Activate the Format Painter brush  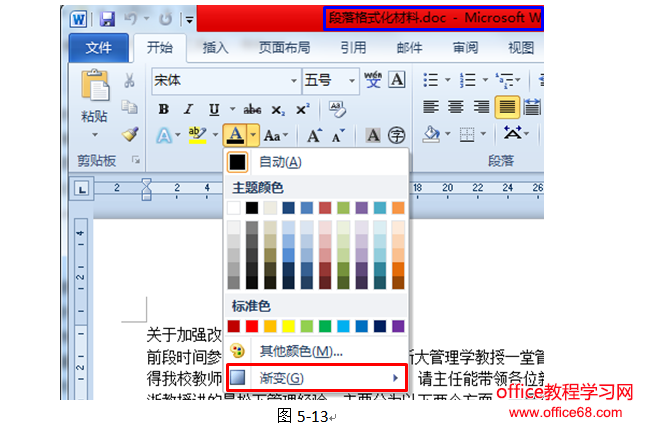tap(130, 134)
